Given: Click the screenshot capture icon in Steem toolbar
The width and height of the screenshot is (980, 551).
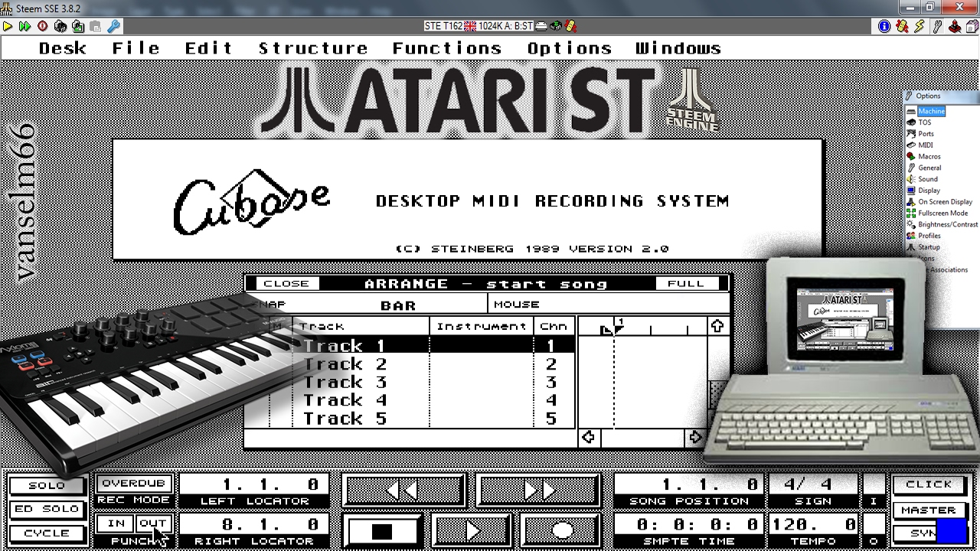Looking at the screenshot, I should [78, 26].
